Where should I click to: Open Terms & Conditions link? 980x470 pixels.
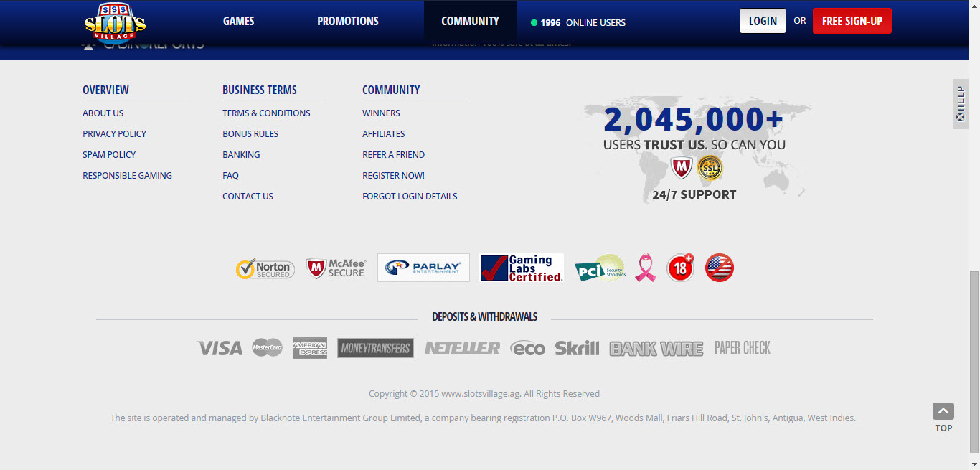(266, 113)
